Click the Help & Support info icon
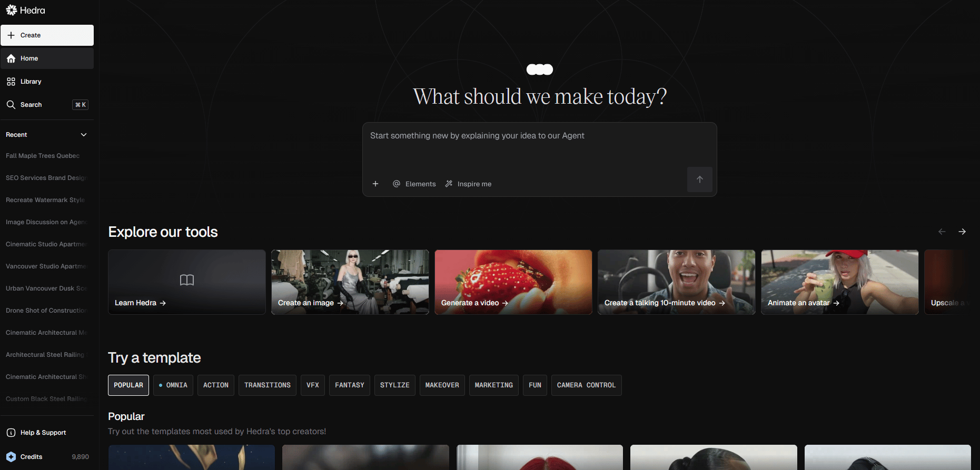 (11, 433)
